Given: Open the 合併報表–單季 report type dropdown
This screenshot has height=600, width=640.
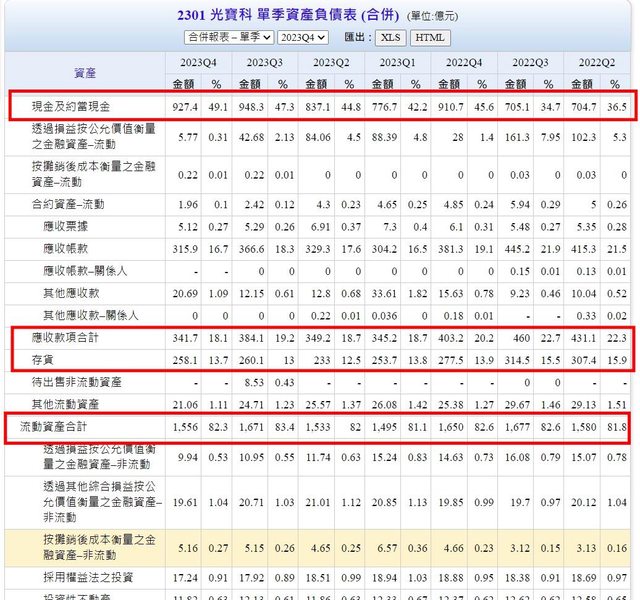Looking at the screenshot, I should pos(229,37).
